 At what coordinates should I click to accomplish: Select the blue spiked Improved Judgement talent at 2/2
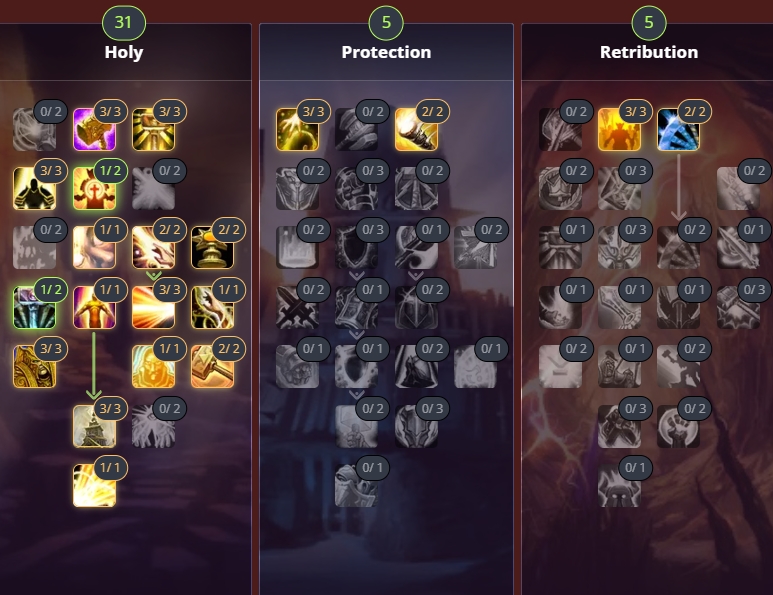(x=678, y=129)
